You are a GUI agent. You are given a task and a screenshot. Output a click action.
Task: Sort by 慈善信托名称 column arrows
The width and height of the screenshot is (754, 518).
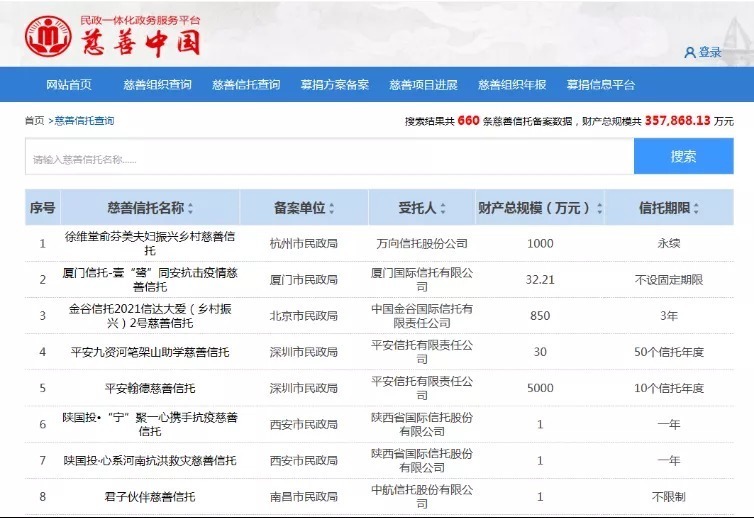click(x=190, y=208)
